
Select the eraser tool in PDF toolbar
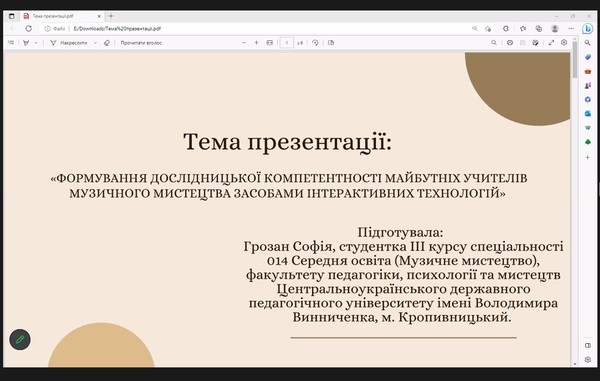pos(107,43)
